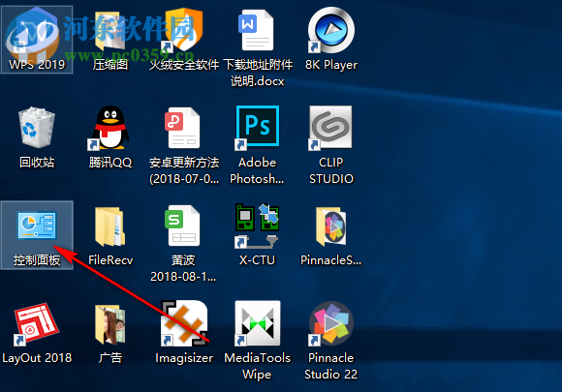562x392 pixels.
Task: Click the "LayOut 2018" label text
Action: tap(37, 358)
